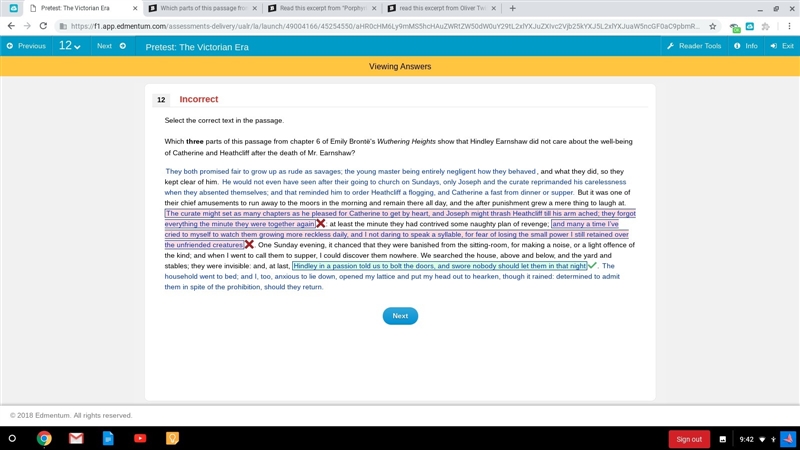Click the Incorrect status label

tap(198, 99)
